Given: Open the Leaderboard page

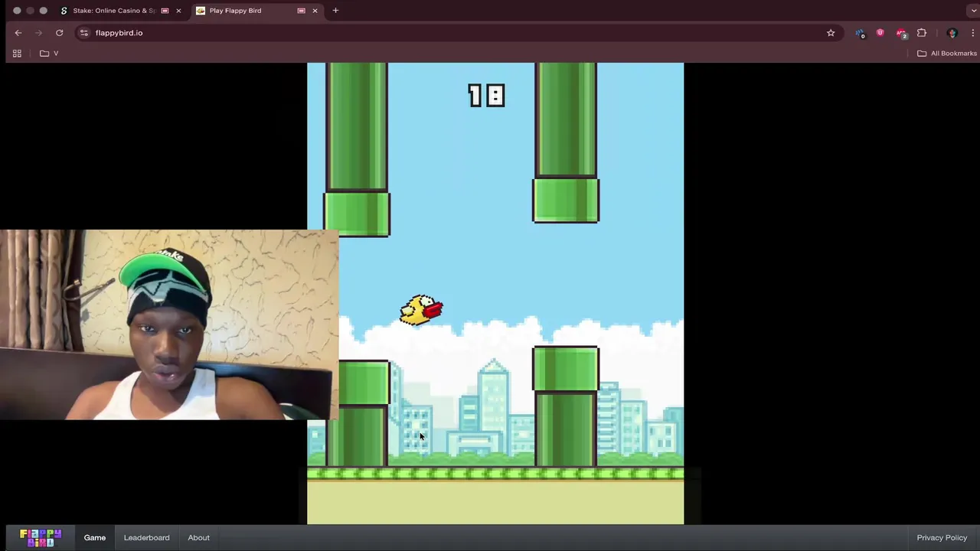Looking at the screenshot, I should [146, 537].
